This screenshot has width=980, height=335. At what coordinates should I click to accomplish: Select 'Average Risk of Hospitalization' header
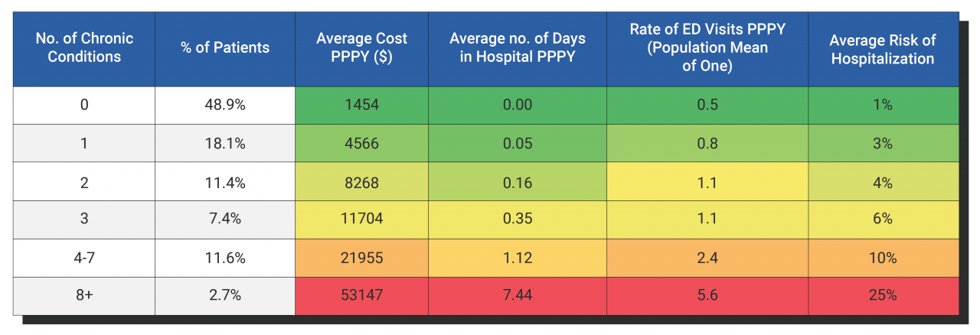click(x=883, y=48)
